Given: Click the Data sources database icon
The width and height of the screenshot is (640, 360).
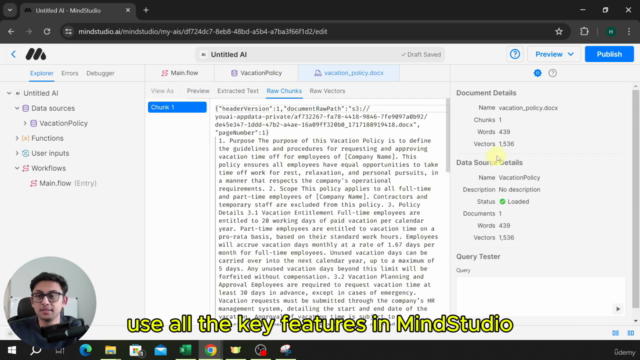Looking at the screenshot, I should click(26, 108).
